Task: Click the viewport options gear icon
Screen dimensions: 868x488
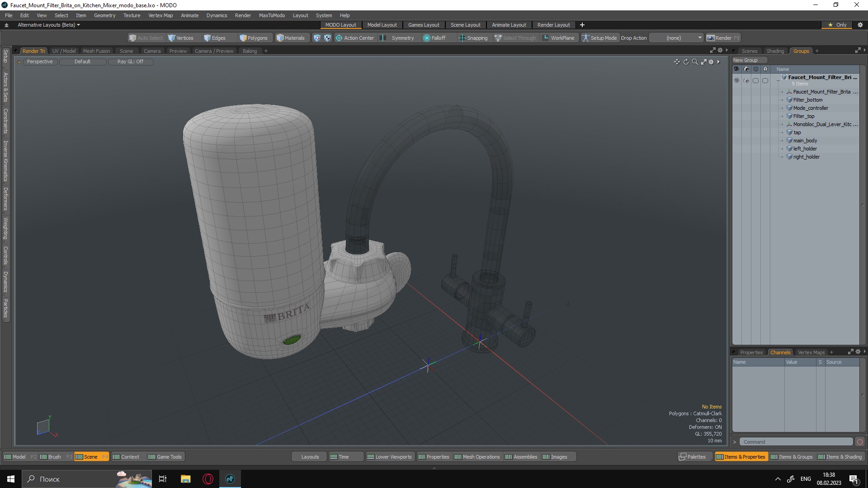Action: [x=711, y=62]
